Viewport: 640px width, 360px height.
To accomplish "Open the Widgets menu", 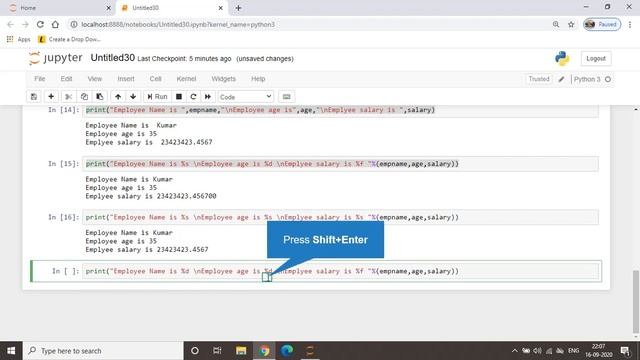I will pyautogui.click(x=223, y=79).
